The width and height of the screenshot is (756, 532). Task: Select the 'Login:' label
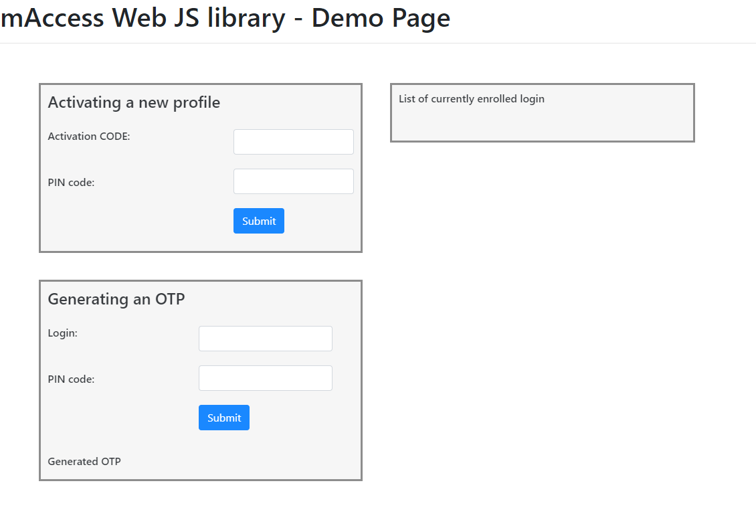(62, 333)
